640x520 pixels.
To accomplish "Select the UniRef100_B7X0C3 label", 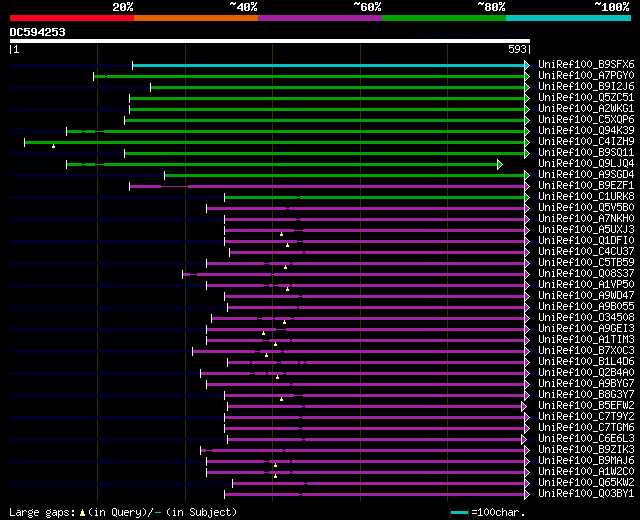I will [586, 351].
